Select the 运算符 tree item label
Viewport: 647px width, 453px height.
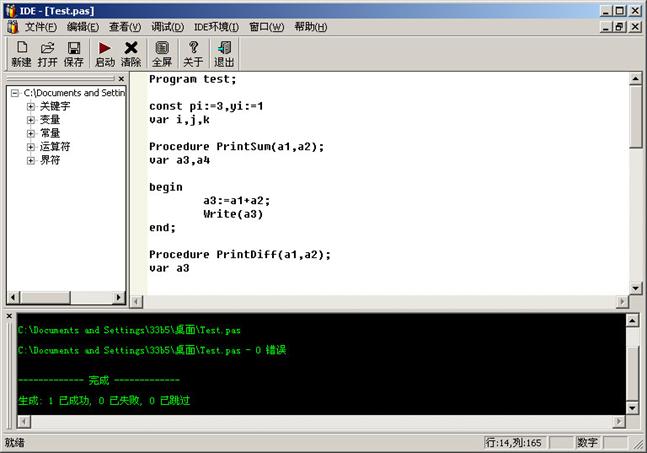[55, 146]
